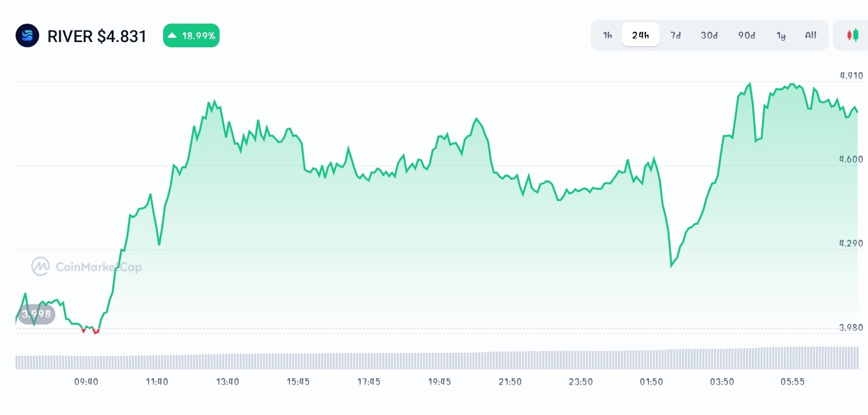Click the red dip segment below baseline

(96, 331)
